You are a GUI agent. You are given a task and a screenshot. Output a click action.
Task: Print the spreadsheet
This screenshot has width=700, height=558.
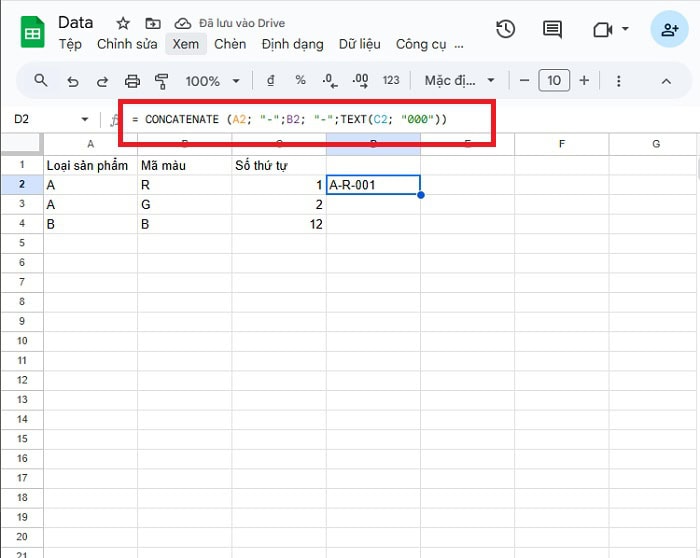tap(132, 81)
